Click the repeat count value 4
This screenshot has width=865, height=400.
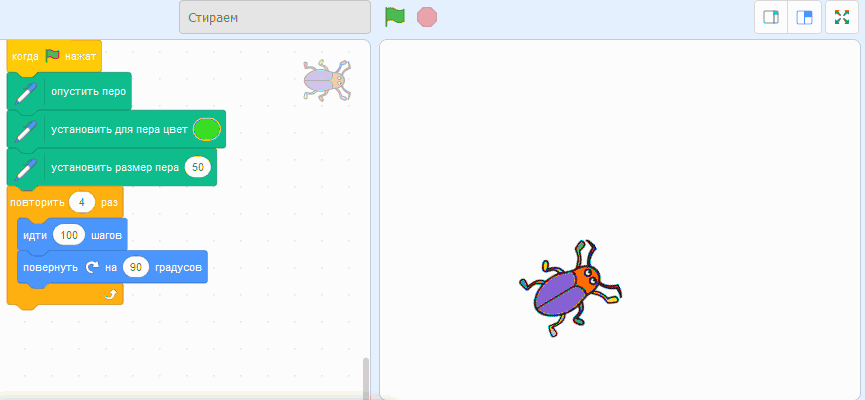click(x=81, y=202)
